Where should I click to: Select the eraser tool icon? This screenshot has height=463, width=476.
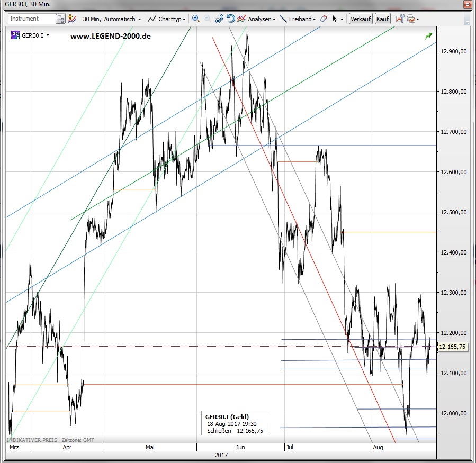[324, 19]
